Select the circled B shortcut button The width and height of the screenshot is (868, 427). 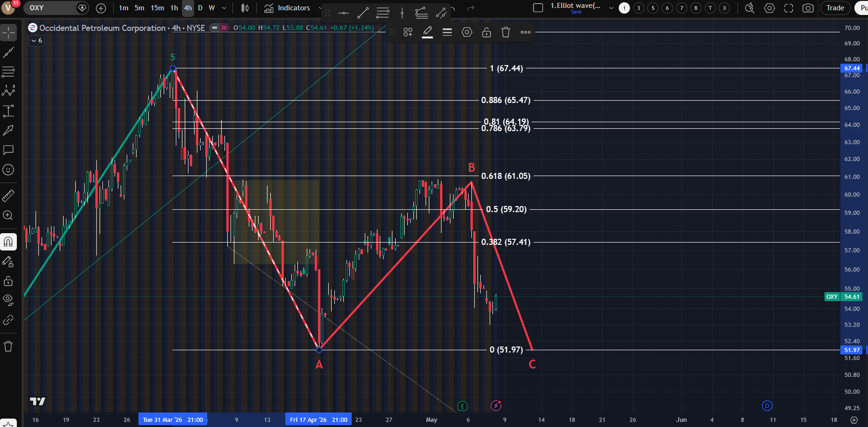pos(696,8)
